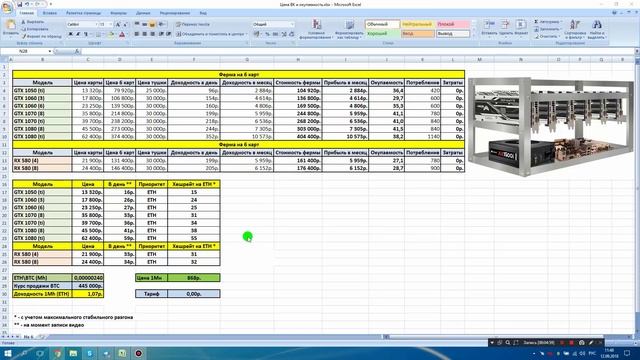Click the Undo arrow in quick access toolbar
Image resolution: width=640 pixels, height=360 pixels.
27,4
